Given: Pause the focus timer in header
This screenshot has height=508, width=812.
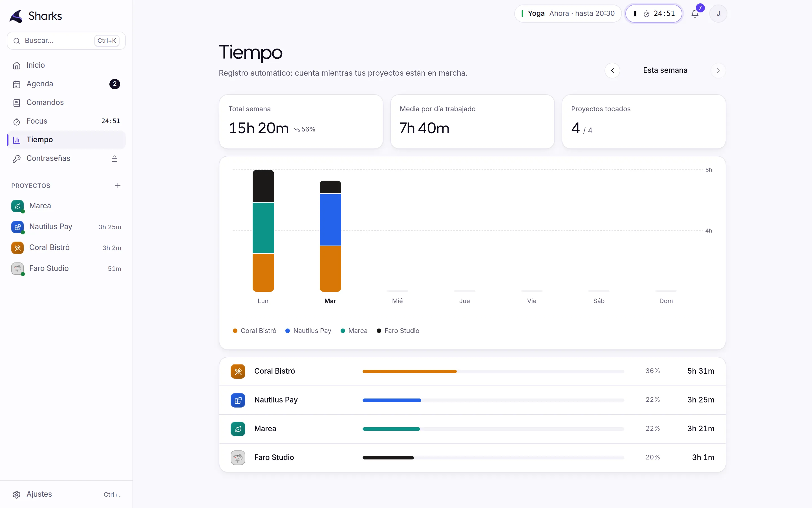Looking at the screenshot, I should pyautogui.click(x=635, y=14).
